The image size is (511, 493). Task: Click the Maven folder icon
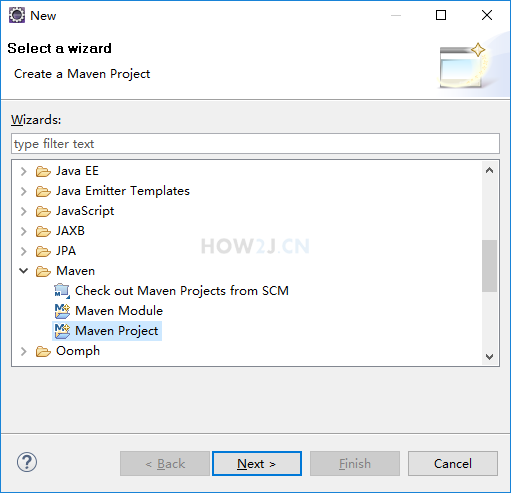[x=43, y=271]
